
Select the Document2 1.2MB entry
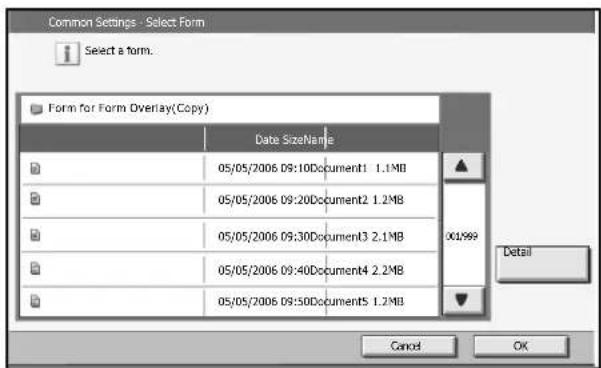point(229,200)
